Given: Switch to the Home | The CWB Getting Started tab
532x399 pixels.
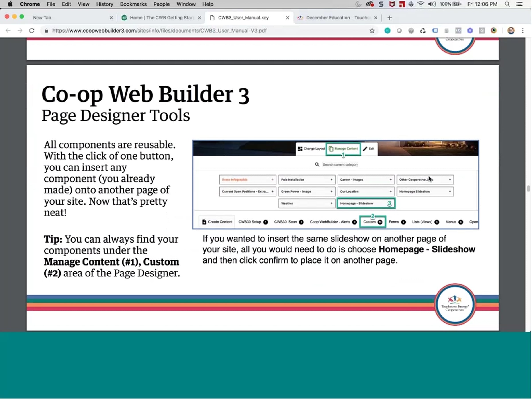Looking at the screenshot, I should (161, 18).
